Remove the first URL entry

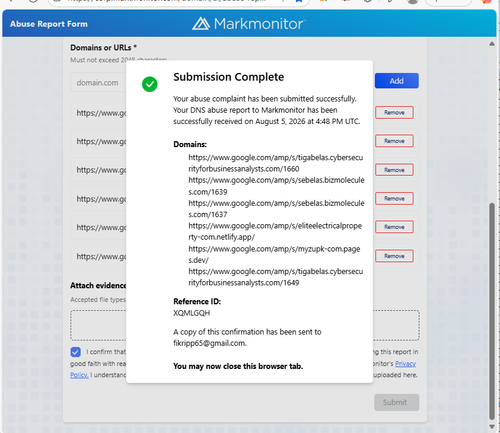click(394, 112)
